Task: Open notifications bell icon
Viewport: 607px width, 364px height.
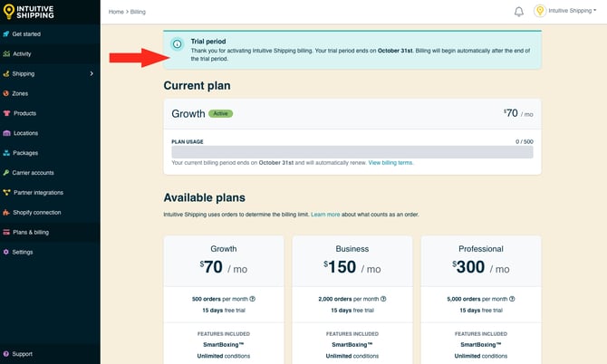Action: [x=519, y=12]
